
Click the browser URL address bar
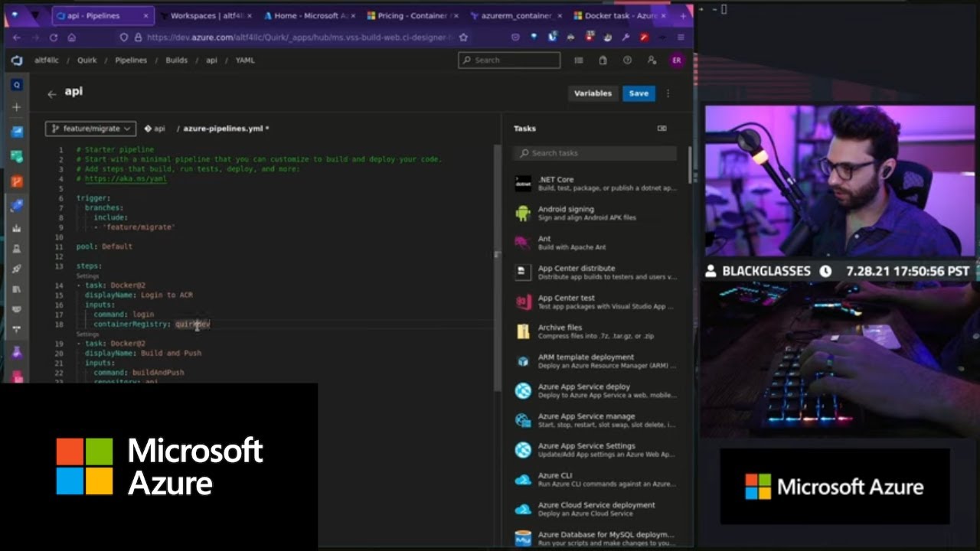[x=295, y=37]
